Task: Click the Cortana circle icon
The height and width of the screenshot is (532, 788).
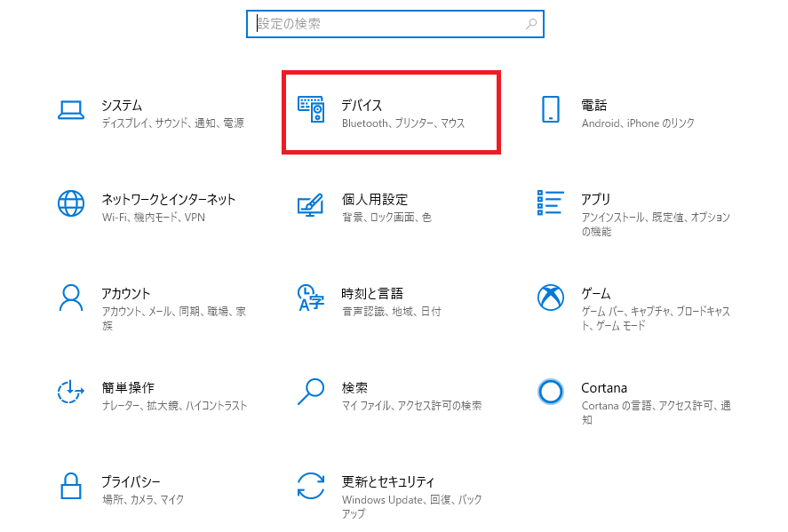Action: (x=551, y=392)
